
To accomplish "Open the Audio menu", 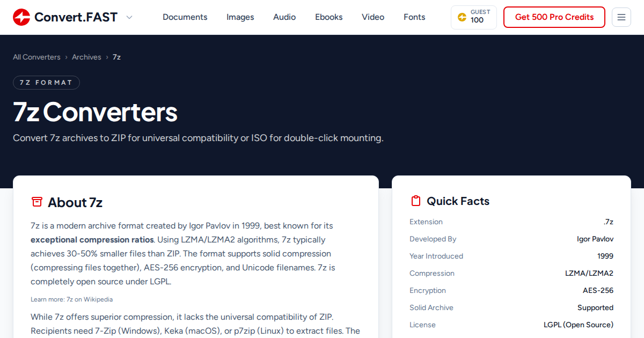I will click(284, 17).
